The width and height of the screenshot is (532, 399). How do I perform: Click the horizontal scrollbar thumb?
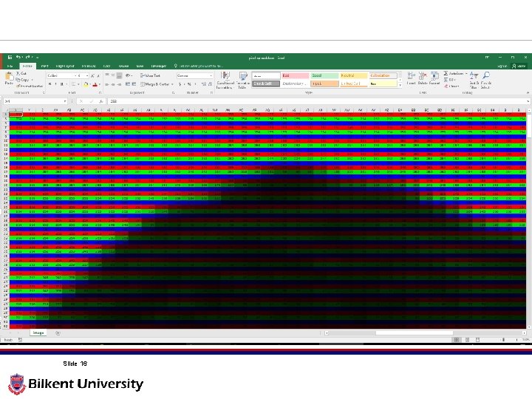tap(414, 332)
